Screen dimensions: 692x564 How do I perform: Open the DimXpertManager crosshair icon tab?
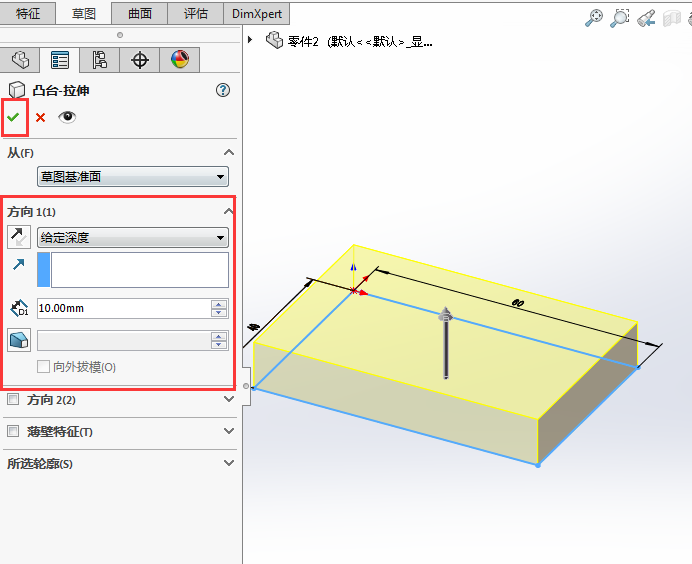click(x=139, y=60)
